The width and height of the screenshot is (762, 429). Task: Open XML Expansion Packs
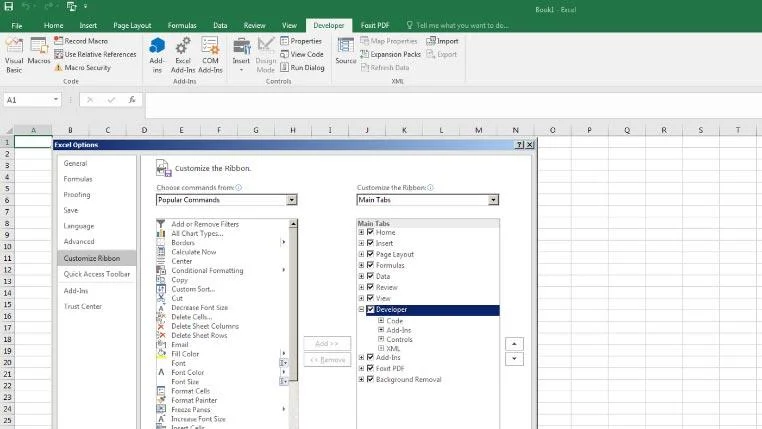(390, 54)
